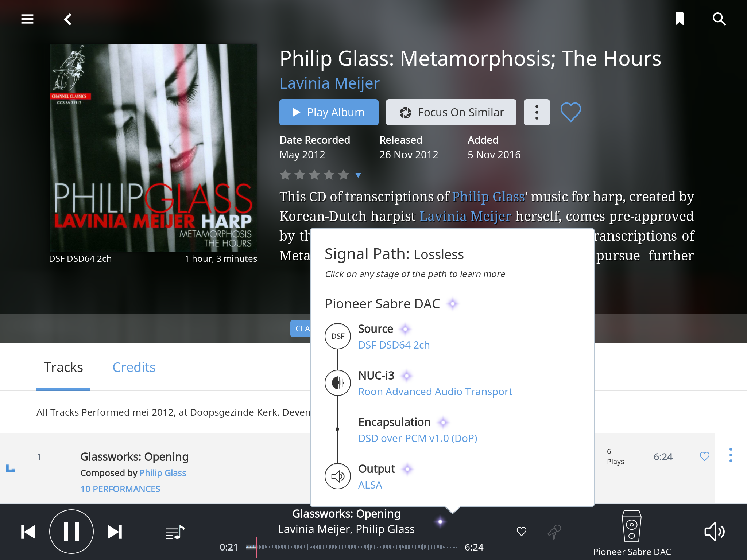Open track row three-dot menu
Viewport: 747px width, 560px height.
[731, 455]
